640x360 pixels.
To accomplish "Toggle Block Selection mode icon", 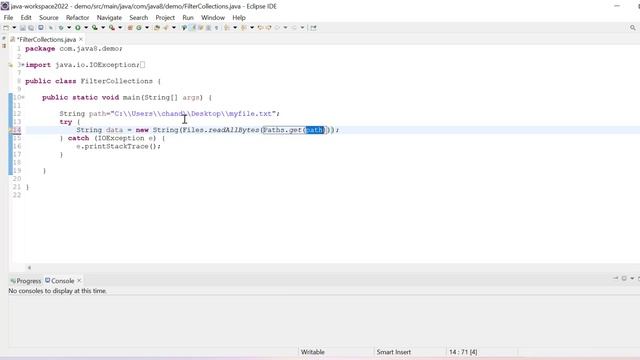I will pyautogui.click(x=208, y=28).
